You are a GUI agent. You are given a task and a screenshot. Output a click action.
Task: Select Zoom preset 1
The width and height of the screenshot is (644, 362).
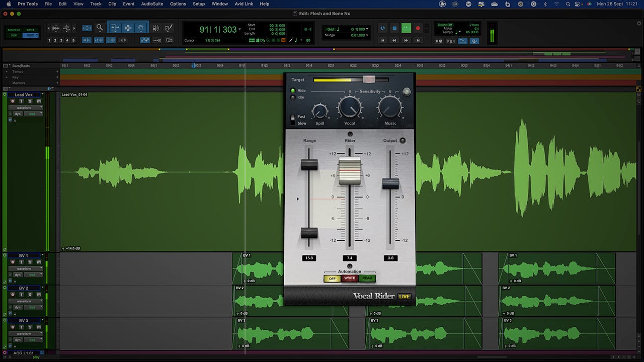49,40
